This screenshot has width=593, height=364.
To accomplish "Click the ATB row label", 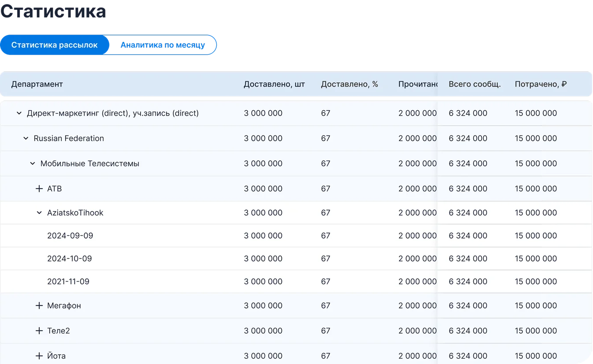I will point(55,189).
